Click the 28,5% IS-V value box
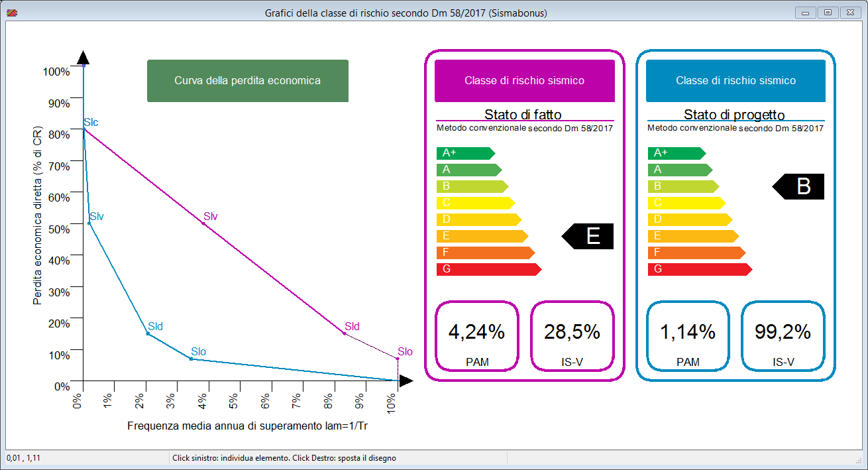The image size is (868, 470). pyautogui.click(x=572, y=336)
